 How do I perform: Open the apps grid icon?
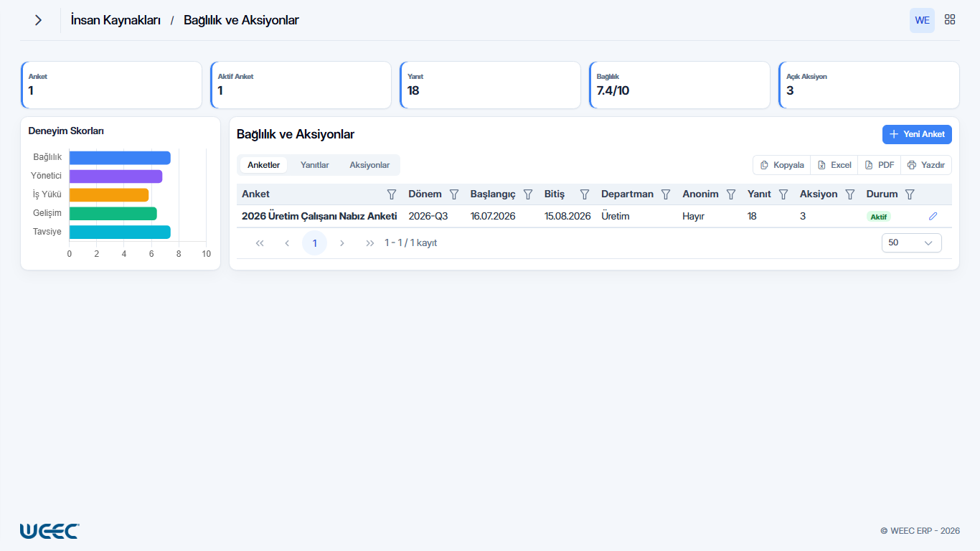point(950,20)
